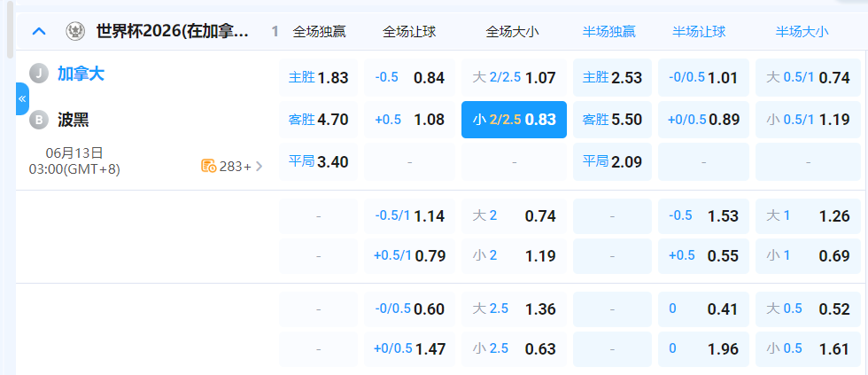Switch to 半场大小 column header

(x=802, y=32)
